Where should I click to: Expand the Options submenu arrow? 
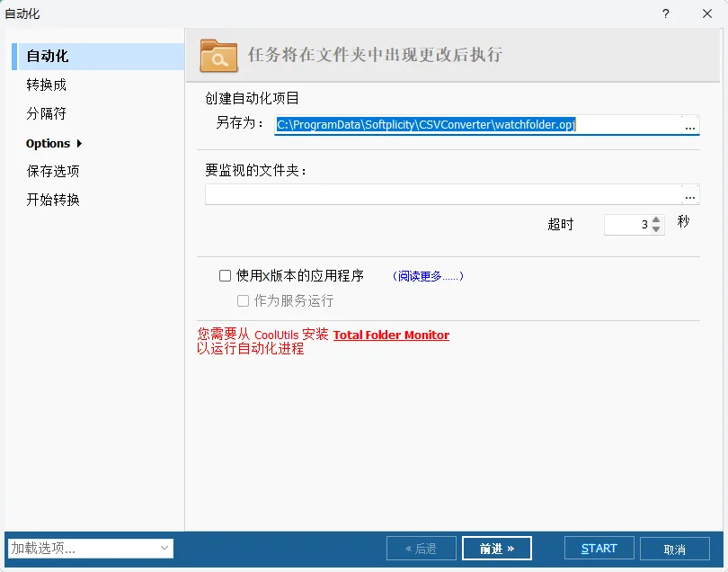tap(79, 144)
